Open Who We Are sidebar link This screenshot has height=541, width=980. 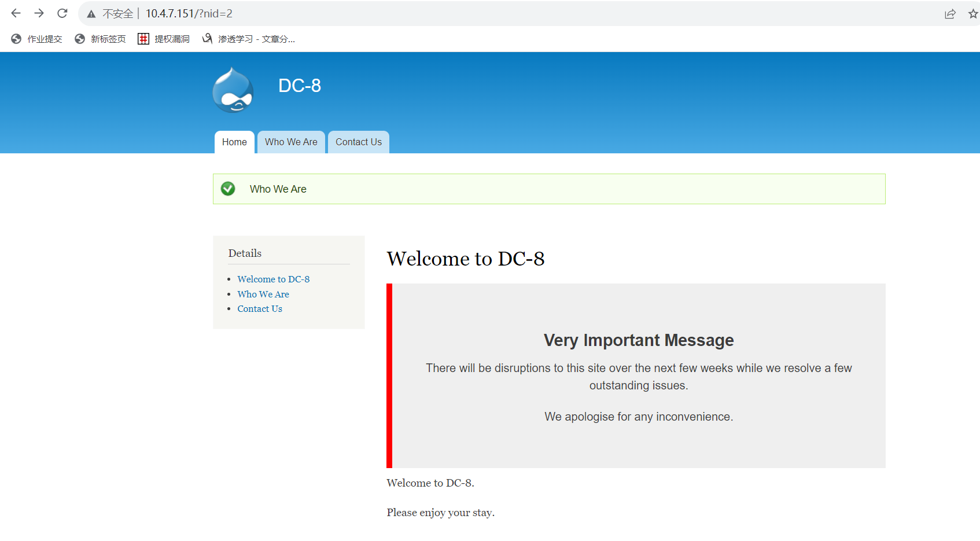click(x=263, y=294)
